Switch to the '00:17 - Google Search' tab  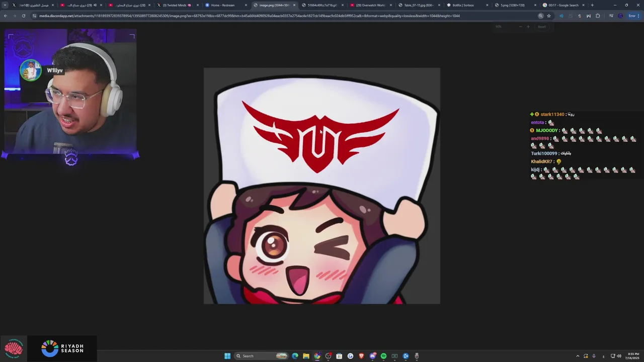pos(563,5)
